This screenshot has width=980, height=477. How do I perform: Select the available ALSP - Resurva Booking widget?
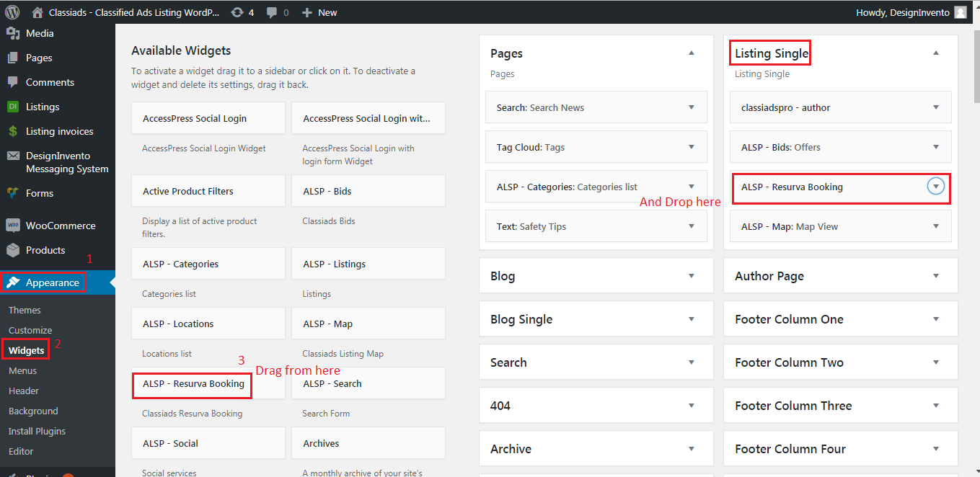point(208,383)
